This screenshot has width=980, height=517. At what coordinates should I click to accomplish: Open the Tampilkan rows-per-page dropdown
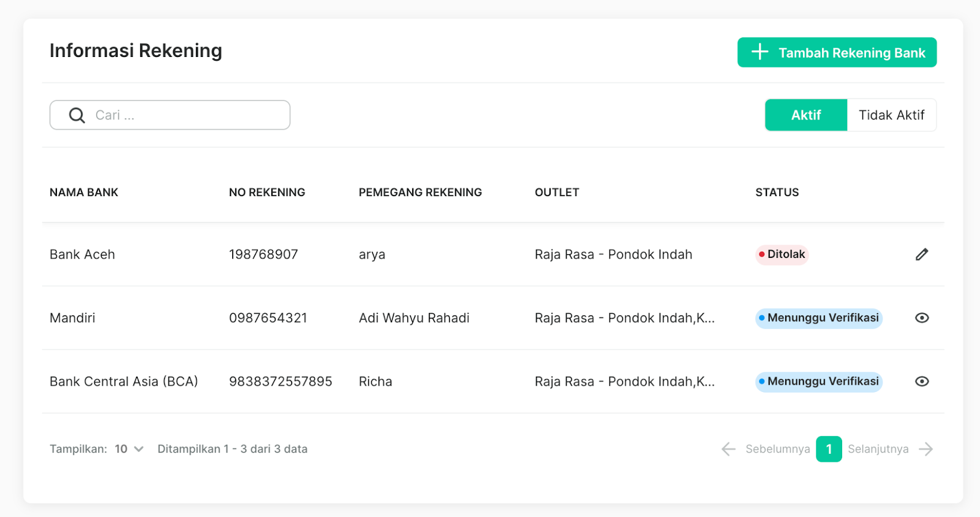129,449
